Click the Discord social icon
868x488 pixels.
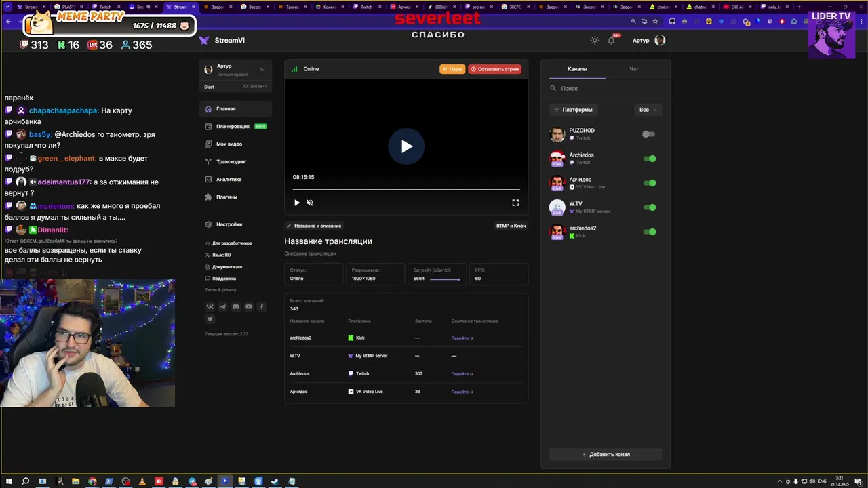235,307
